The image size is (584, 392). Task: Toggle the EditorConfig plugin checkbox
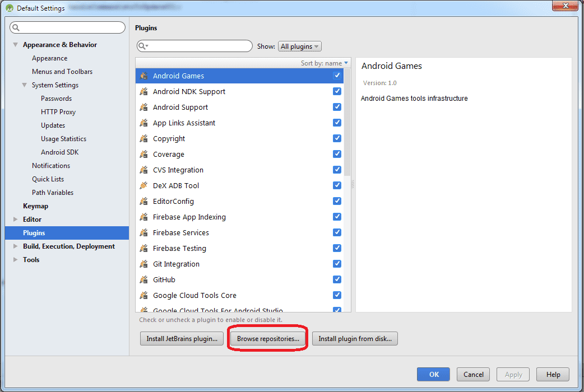click(x=337, y=201)
